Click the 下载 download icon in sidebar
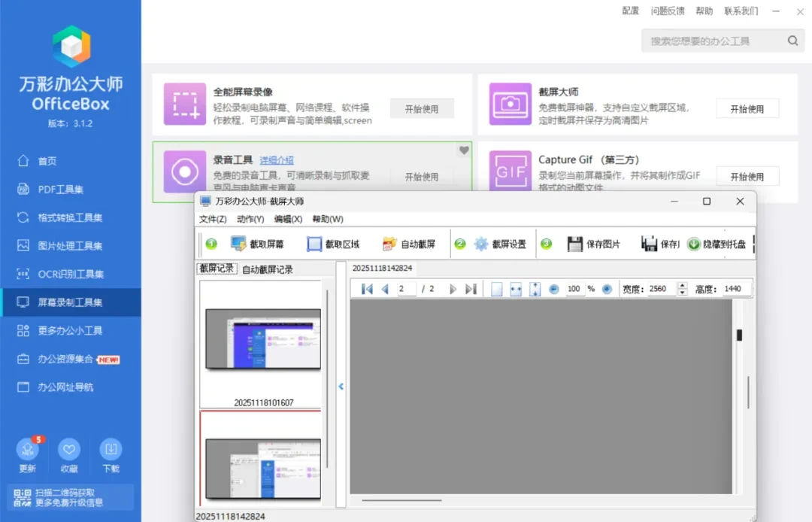The image size is (812, 522). pos(111,450)
